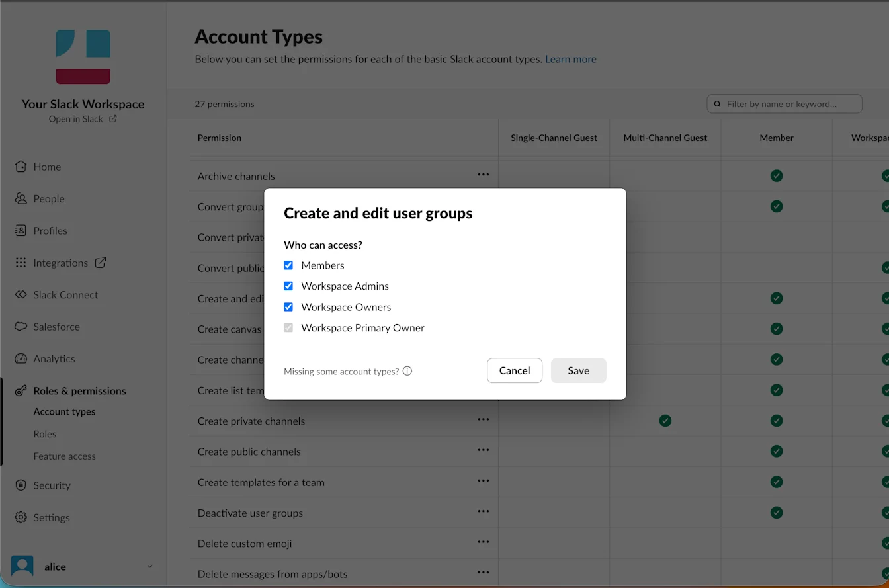The width and height of the screenshot is (889, 588).
Task: Uncheck the Workspace Owners checkbox
Action: click(288, 307)
